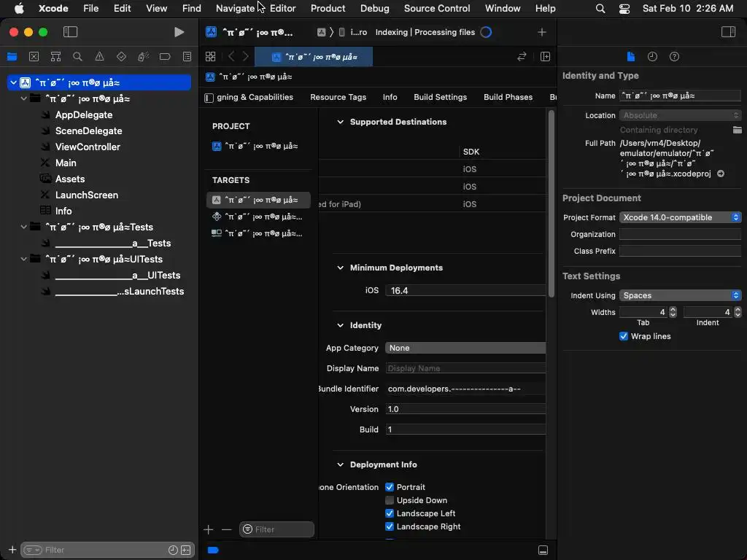This screenshot has width=747, height=560.
Task: Remove the target with the minus button
Action: [x=226, y=529]
